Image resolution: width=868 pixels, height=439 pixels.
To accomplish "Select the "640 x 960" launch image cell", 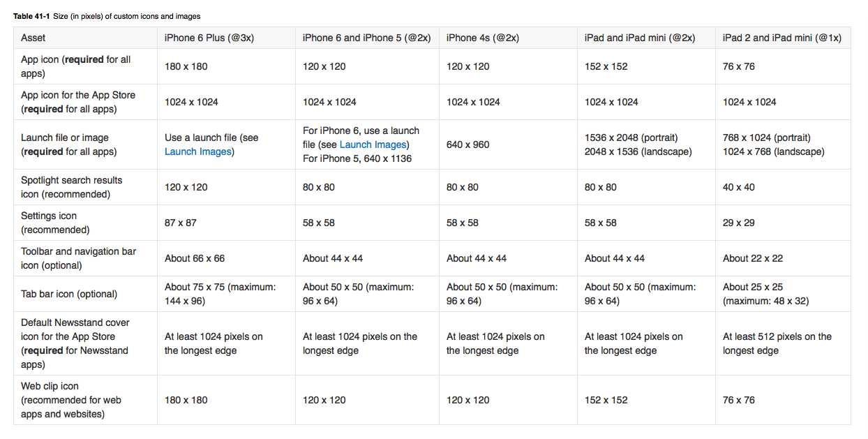I will [468, 144].
